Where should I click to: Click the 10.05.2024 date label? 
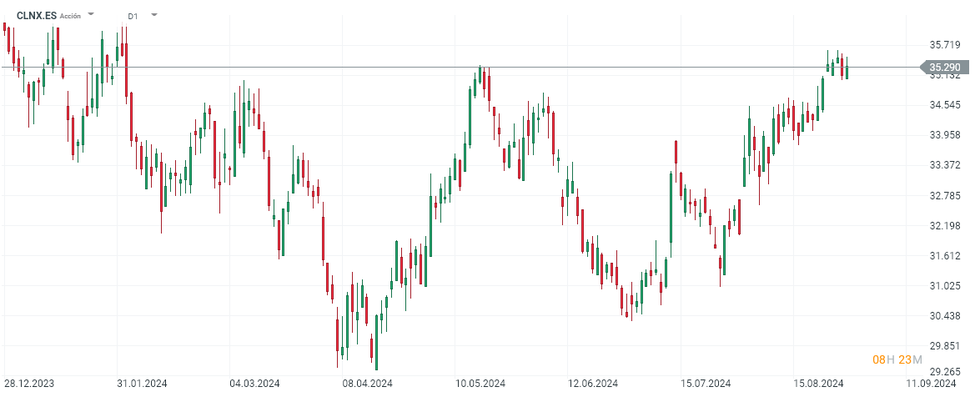click(x=480, y=384)
